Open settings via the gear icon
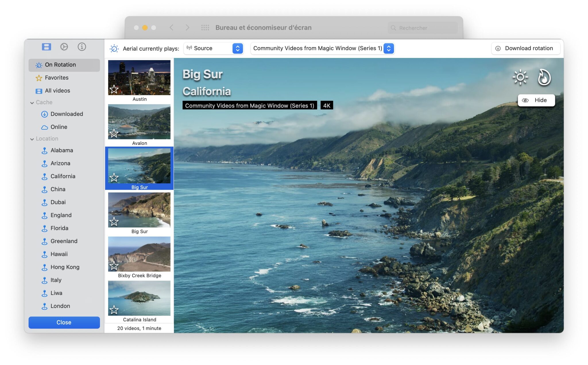The width and height of the screenshot is (588, 365). 64,46
